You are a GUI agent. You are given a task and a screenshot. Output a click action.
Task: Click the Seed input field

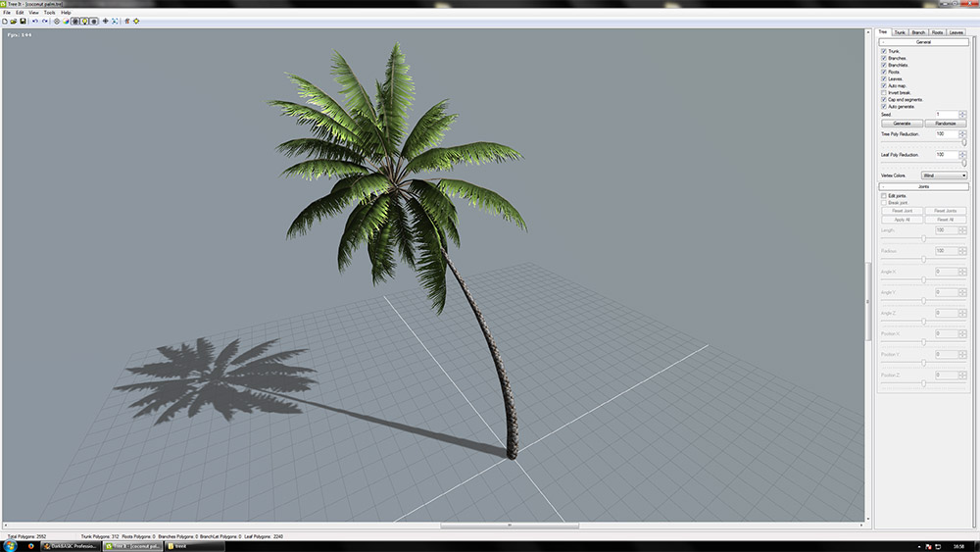947,115
